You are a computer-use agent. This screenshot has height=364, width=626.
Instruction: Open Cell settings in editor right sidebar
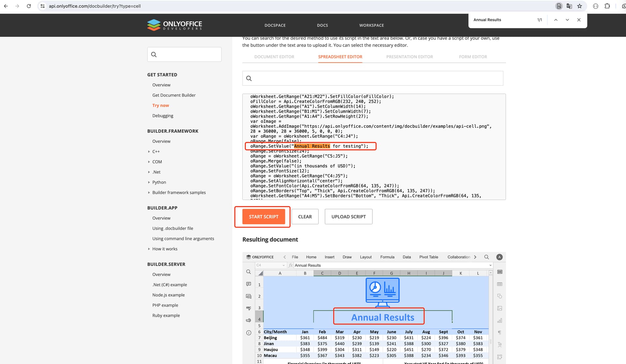pyautogui.click(x=499, y=272)
